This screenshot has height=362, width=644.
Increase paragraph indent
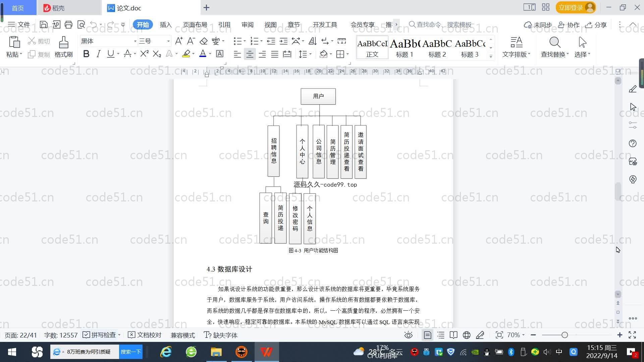[283, 41]
